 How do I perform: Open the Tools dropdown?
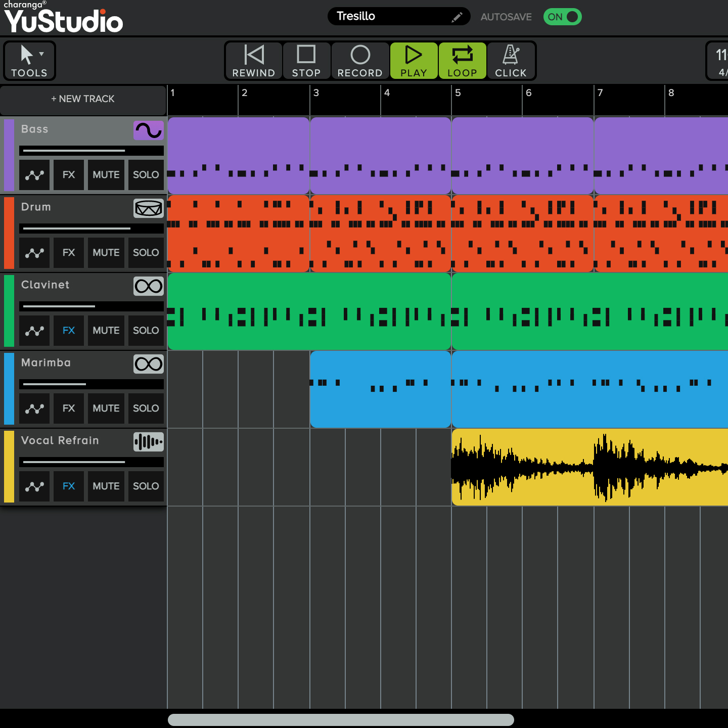pos(29,61)
